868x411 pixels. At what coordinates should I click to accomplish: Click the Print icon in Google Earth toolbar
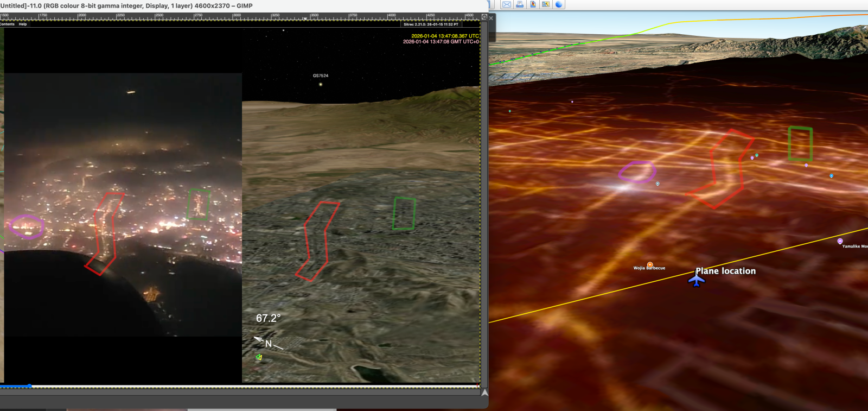click(x=520, y=4)
